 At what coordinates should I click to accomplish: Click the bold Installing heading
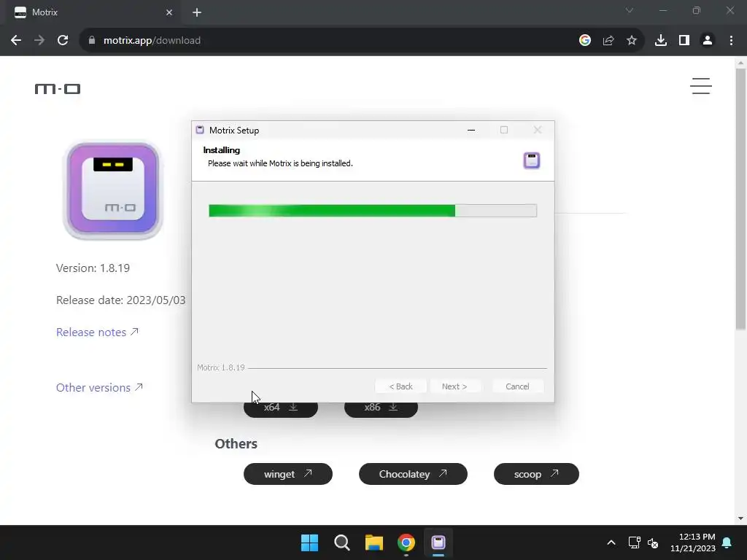tap(222, 150)
